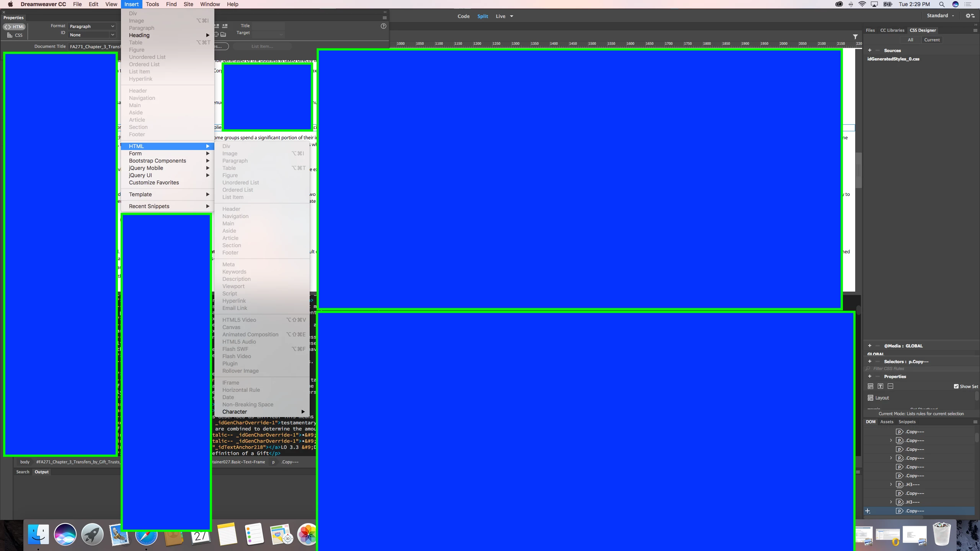This screenshot has width=980, height=551.
Task: Click the add CSS source plus icon
Action: point(869,51)
